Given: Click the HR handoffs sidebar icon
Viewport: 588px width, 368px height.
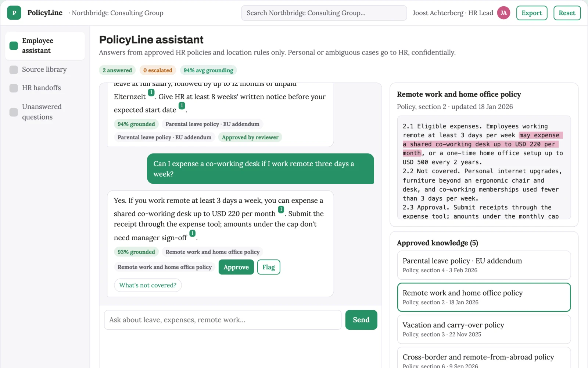Looking at the screenshot, I should click(x=14, y=88).
